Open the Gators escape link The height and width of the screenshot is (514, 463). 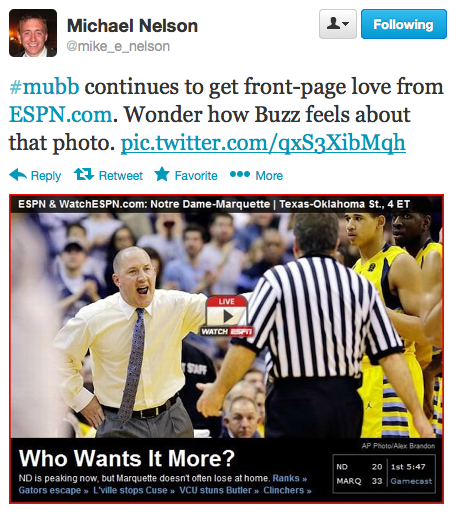coord(53,490)
